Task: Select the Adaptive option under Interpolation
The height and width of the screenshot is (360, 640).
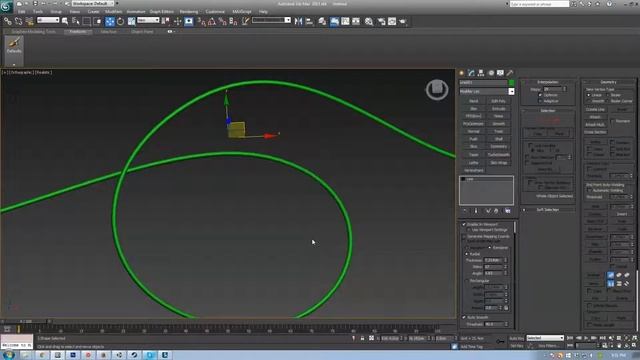Action: 540,101
